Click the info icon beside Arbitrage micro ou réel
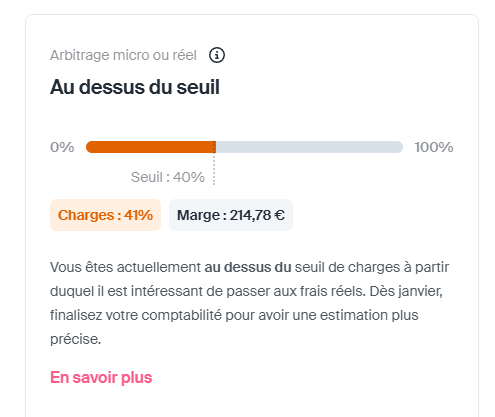495x417 pixels. pos(217,55)
